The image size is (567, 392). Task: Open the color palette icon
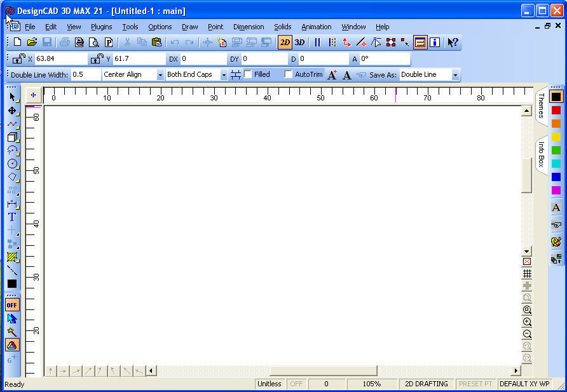click(556, 241)
